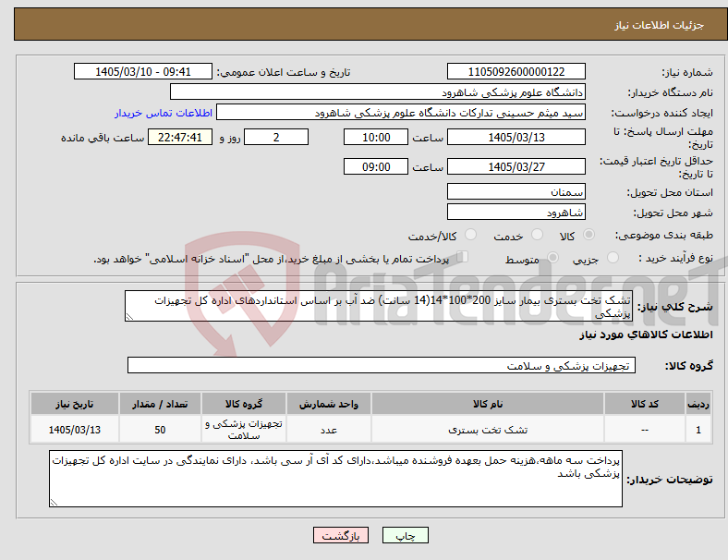
Task: Click the validity time field 09:00
Action: pos(376,166)
